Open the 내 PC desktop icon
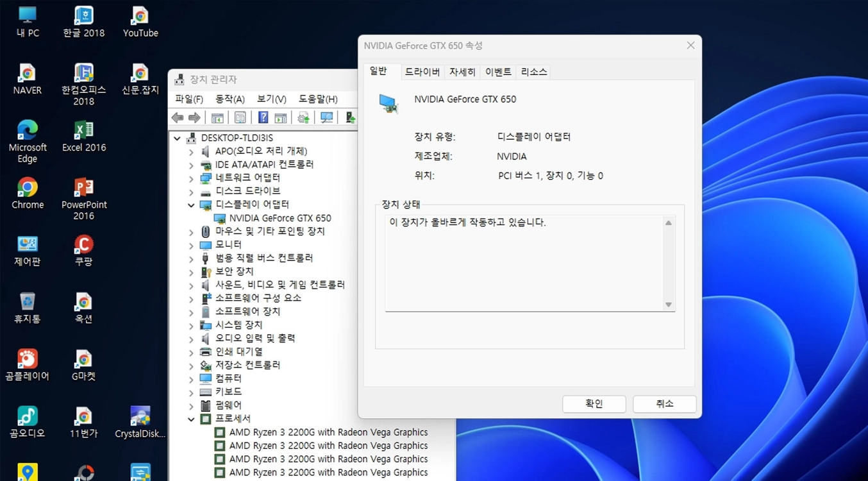The height and width of the screenshot is (481, 868). 27,22
